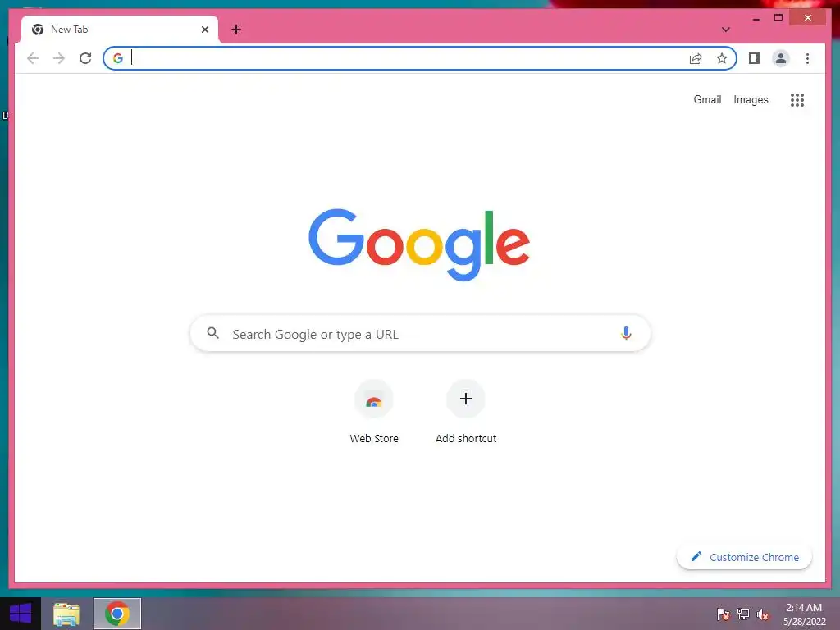Reload the page with the refresh icon
840x630 pixels.
(85, 58)
